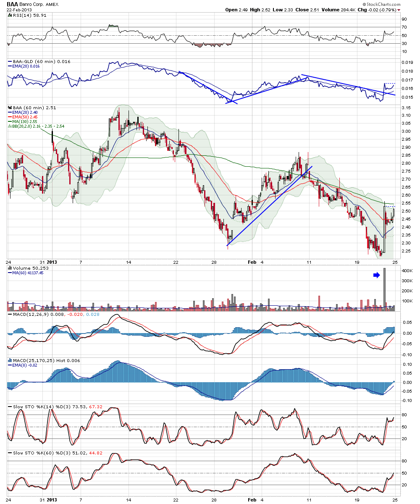Click the '0.019' ratio axis label
Image resolution: width=420 pixels, height=504 pixels.
tap(407, 62)
